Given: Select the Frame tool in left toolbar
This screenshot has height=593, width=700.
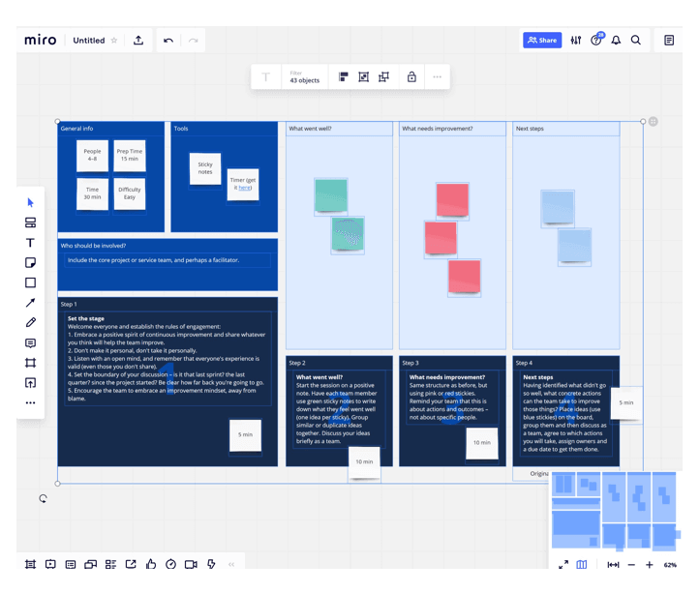Looking at the screenshot, I should pos(30,363).
